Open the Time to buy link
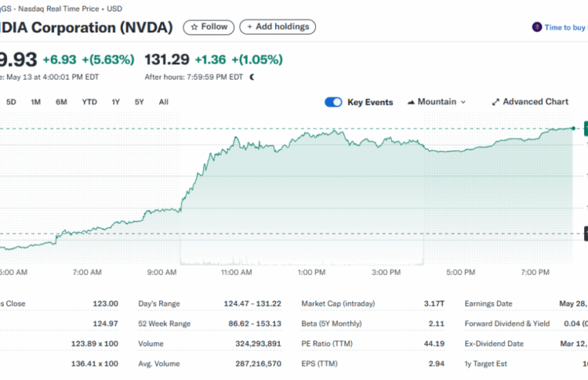The height and width of the screenshot is (380, 588). click(x=566, y=27)
